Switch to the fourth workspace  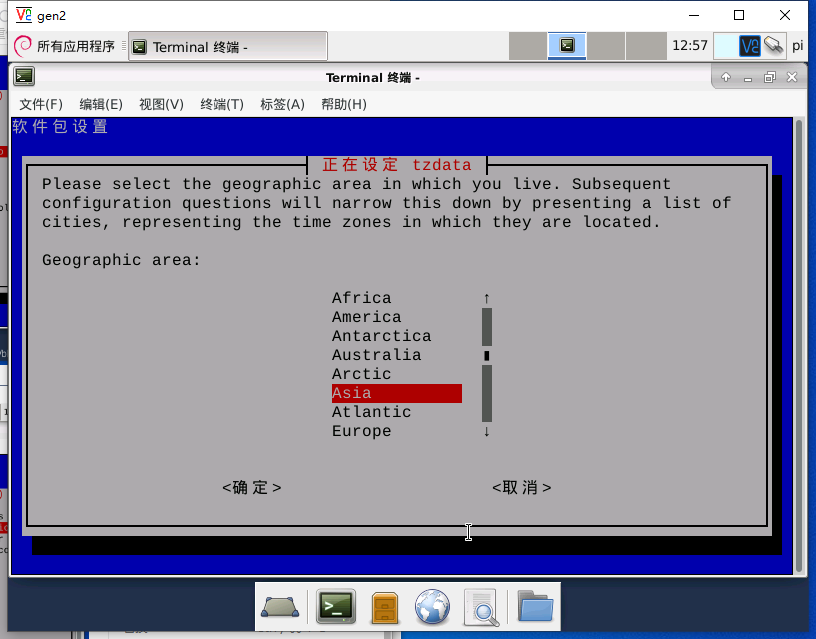(x=646, y=46)
